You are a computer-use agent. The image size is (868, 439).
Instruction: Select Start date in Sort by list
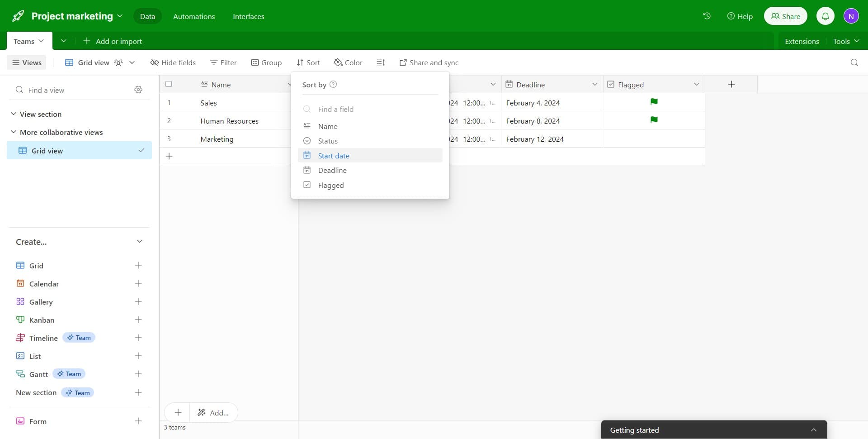(334, 156)
